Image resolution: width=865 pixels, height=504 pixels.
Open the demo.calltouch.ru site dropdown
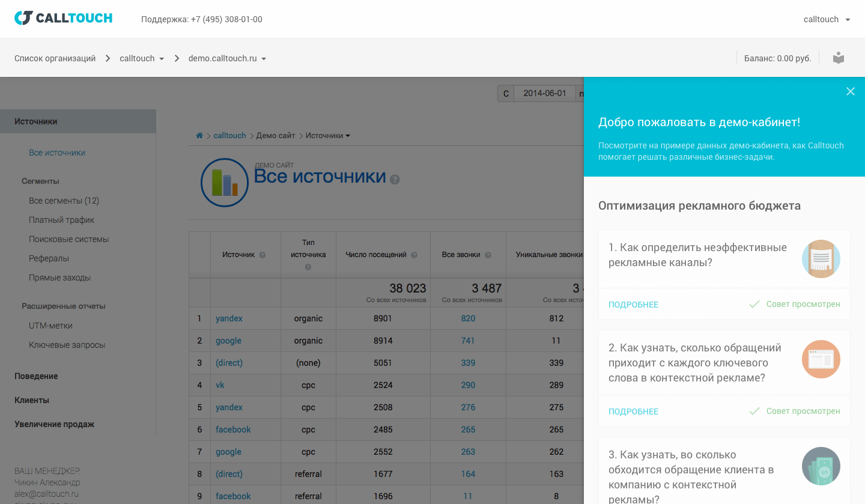[x=227, y=58]
